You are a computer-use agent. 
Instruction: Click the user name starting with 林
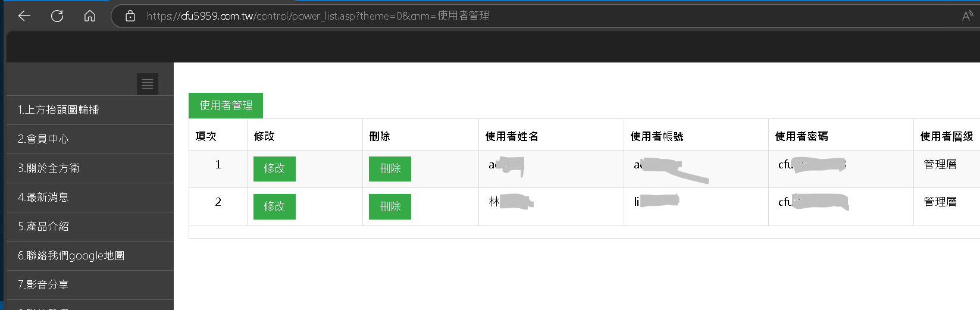pos(511,202)
